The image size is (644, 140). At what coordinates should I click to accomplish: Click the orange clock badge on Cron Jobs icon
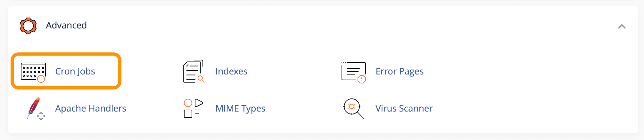[x=41, y=79]
